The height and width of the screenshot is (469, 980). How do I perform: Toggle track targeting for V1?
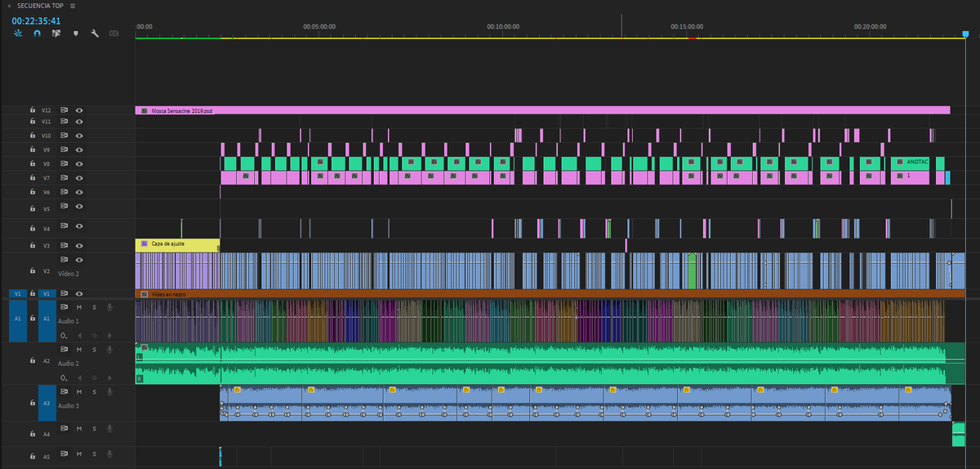(47, 293)
